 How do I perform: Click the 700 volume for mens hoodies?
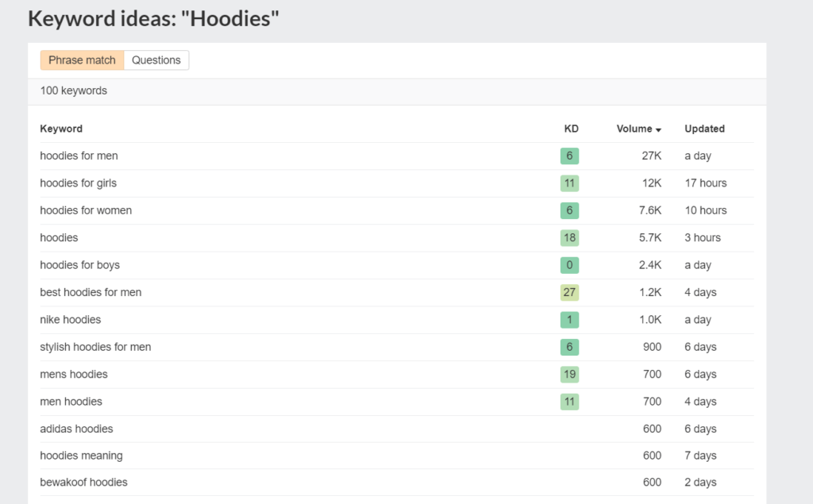pyautogui.click(x=653, y=375)
